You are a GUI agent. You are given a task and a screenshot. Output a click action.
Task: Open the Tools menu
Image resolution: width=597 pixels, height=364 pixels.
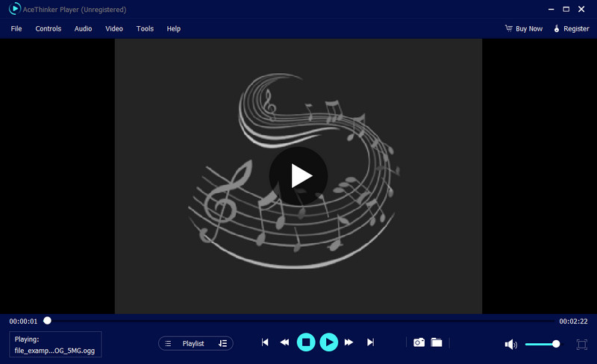pyautogui.click(x=145, y=28)
